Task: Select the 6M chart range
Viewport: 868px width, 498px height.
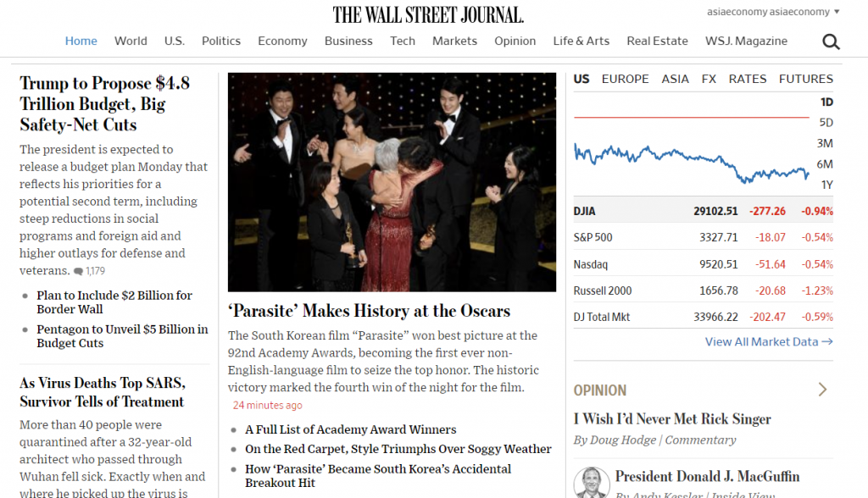Action: pyautogui.click(x=825, y=164)
